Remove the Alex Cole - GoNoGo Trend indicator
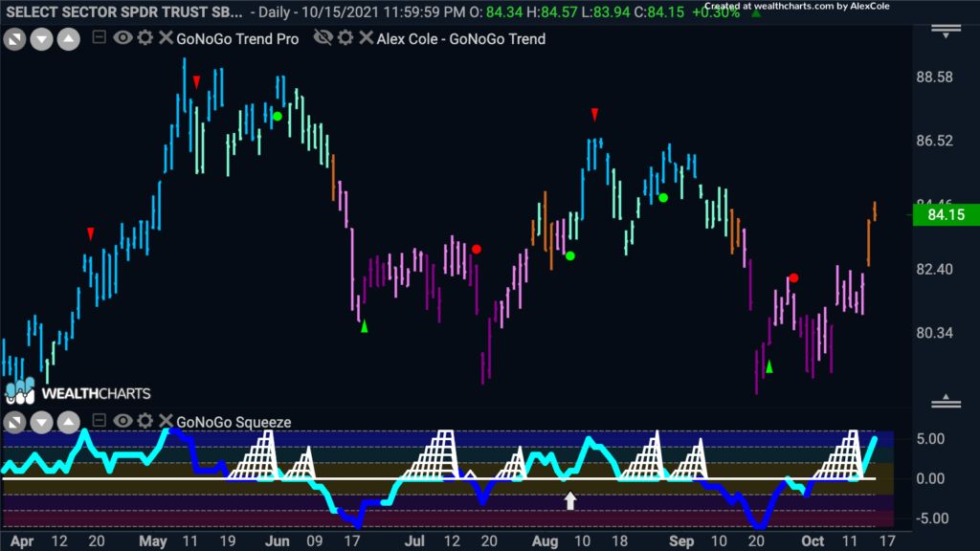980x551 pixels. click(367, 37)
